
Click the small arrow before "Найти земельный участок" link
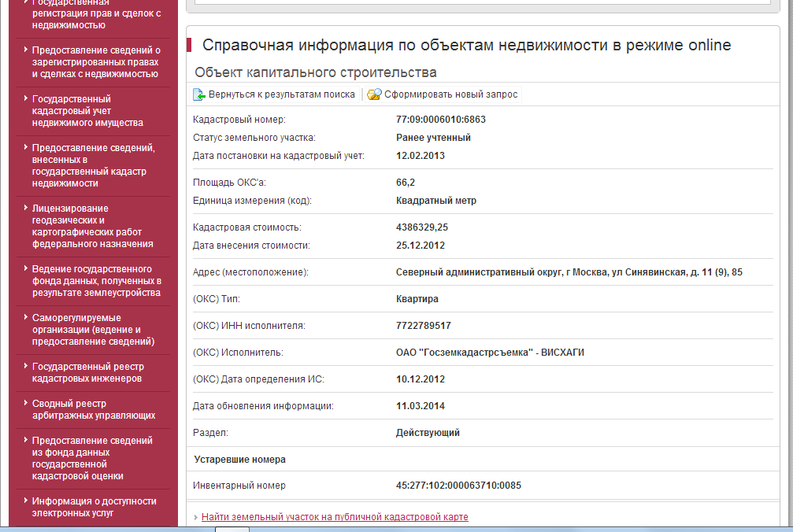coord(196,517)
